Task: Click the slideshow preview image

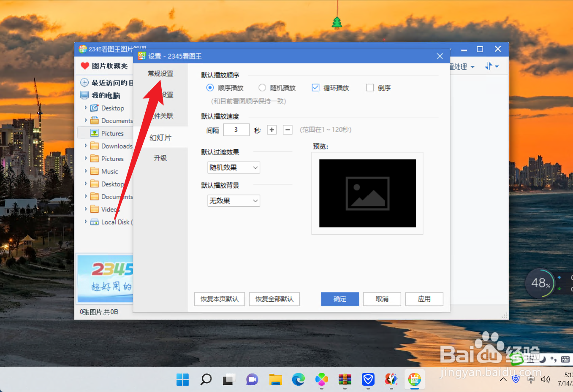Action: coord(367,193)
